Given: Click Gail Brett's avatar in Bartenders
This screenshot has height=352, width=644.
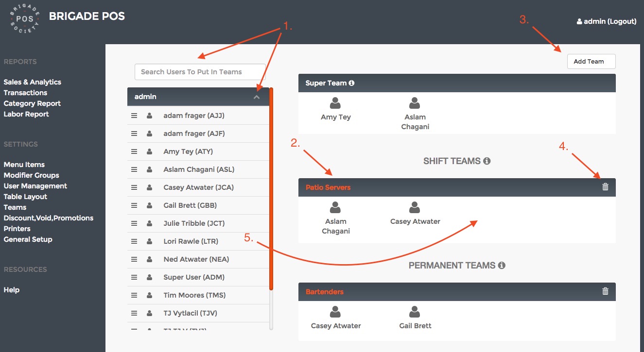Looking at the screenshot, I should (x=415, y=312).
